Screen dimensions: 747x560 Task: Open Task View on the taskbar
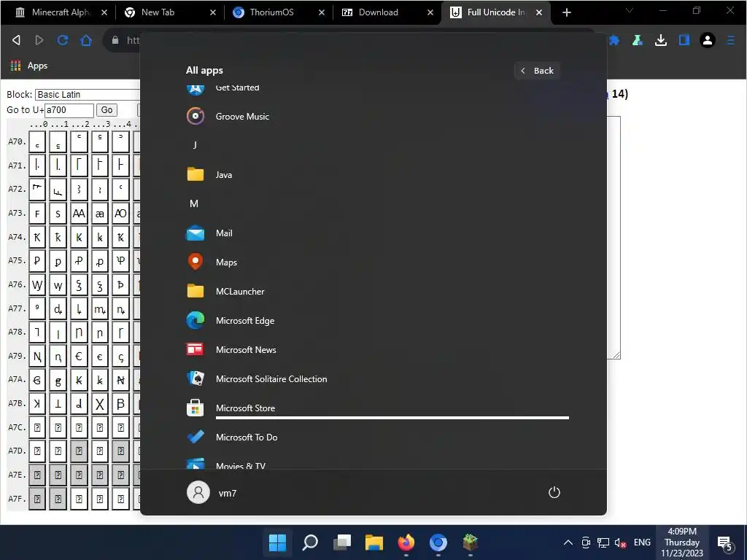point(342,542)
